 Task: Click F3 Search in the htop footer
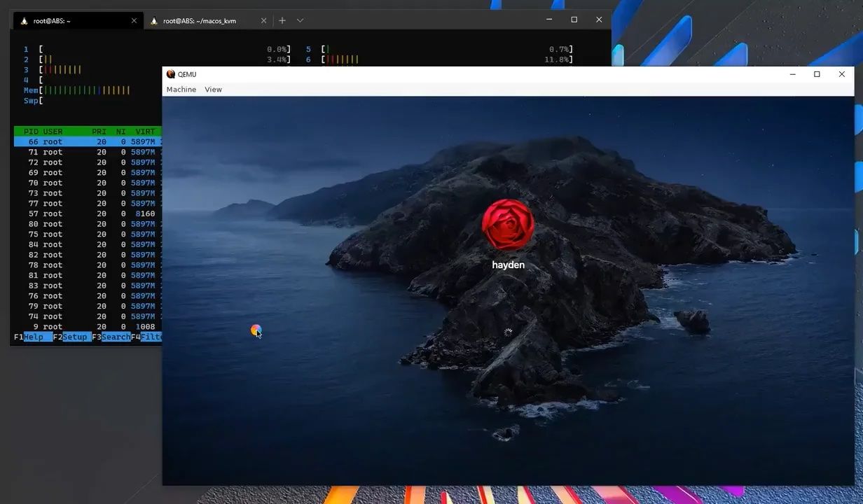(111, 337)
